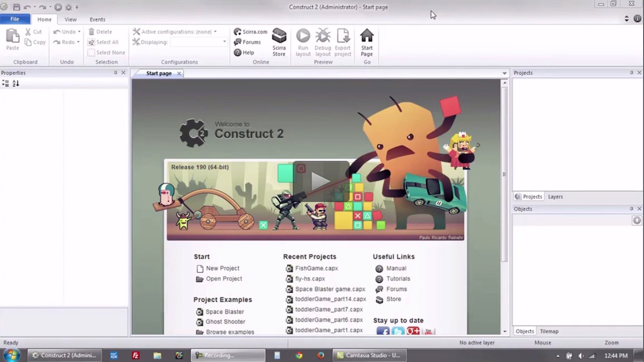
Task: Click the Delete button in Selection group
Action: (100, 32)
